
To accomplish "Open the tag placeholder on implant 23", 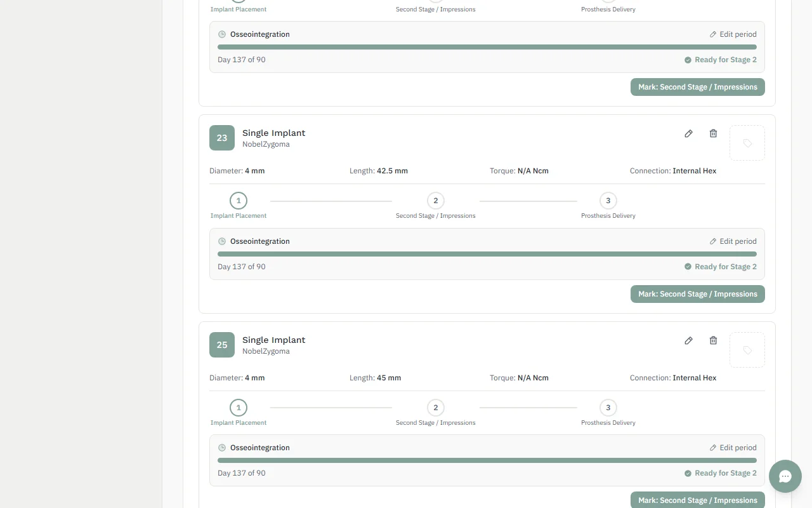I will point(747,143).
